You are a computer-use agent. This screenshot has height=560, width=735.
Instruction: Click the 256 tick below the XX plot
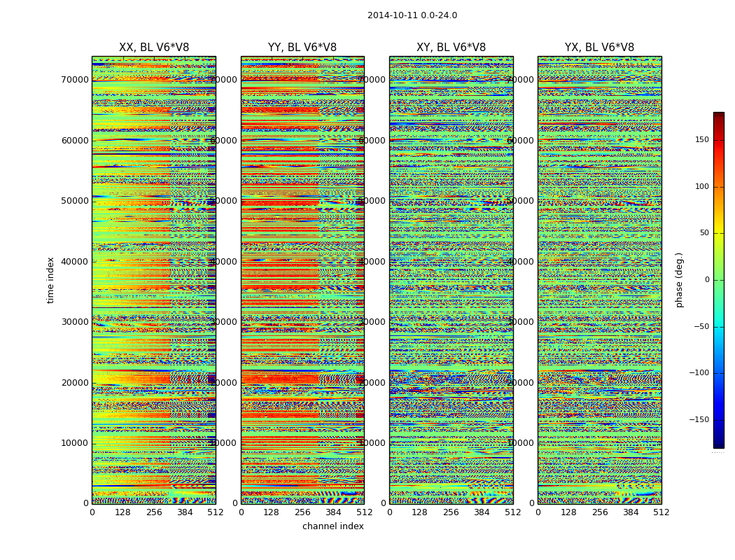click(x=154, y=512)
